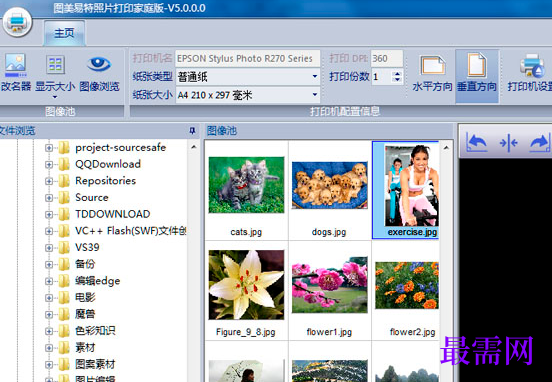This screenshot has width=552, height=382.
Task: Click the 打印 DPI field 360
Action: tap(387, 58)
